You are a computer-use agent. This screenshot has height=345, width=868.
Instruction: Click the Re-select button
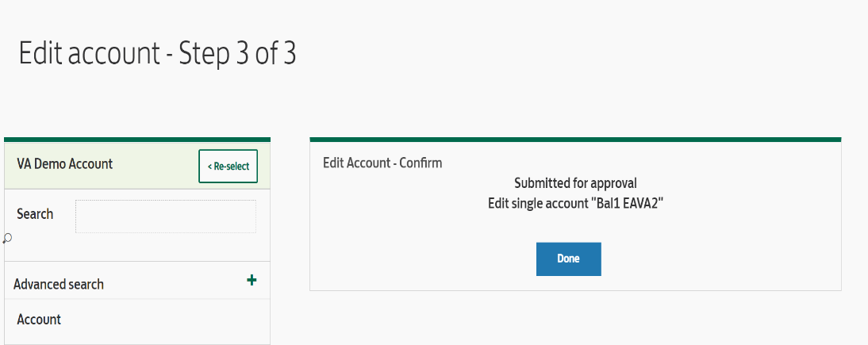tap(228, 166)
